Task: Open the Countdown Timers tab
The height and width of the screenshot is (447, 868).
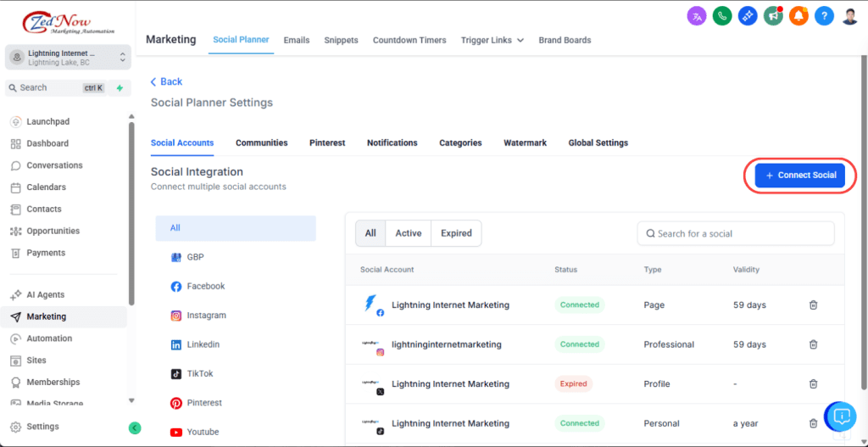Action: pyautogui.click(x=409, y=40)
